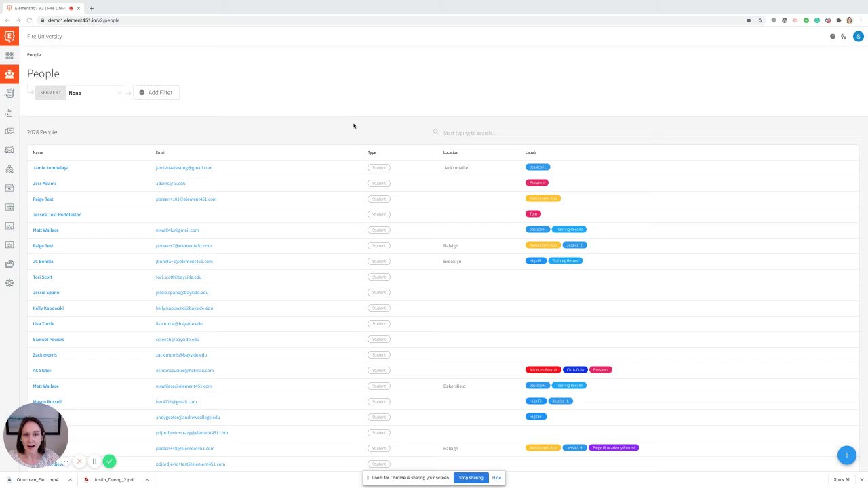Open the folder files icon in the sidebar
Image resolution: width=868 pixels, height=488 pixels.
click(9, 264)
